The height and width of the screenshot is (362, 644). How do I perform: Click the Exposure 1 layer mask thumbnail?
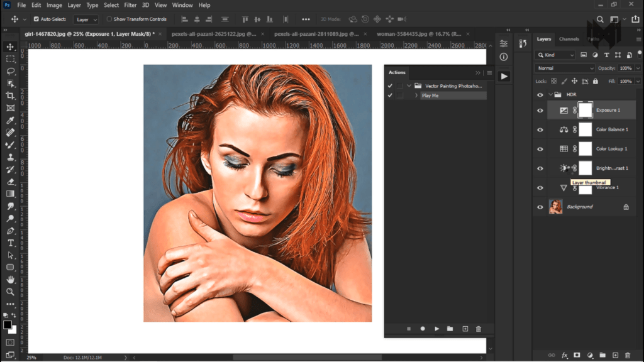(586, 110)
